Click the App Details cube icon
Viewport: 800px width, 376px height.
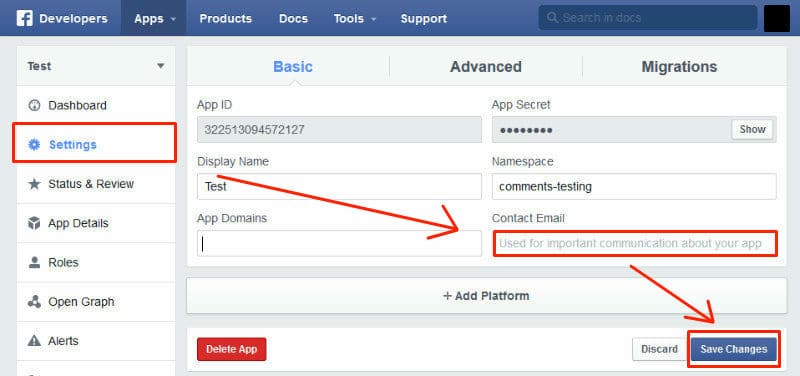[34, 223]
